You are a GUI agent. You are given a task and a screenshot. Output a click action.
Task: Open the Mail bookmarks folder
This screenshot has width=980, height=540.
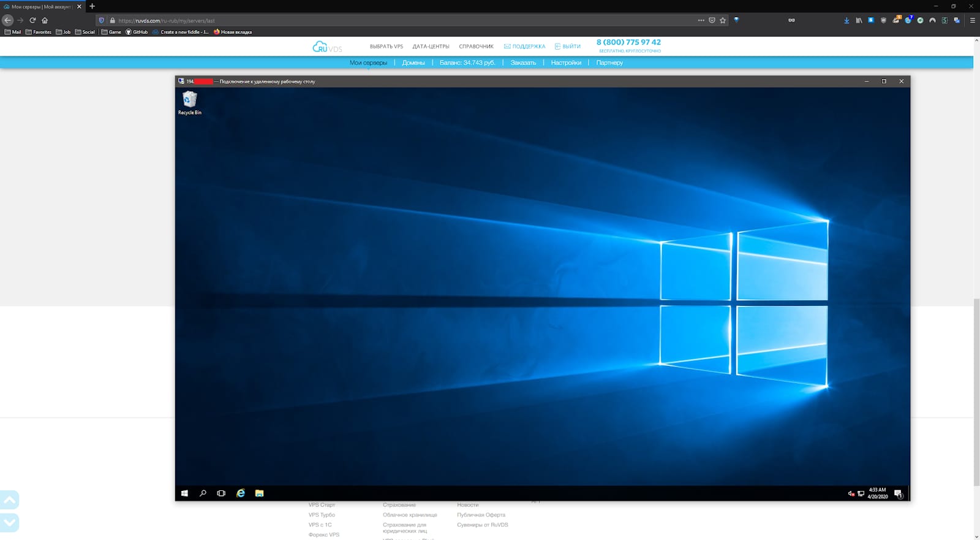[13, 32]
